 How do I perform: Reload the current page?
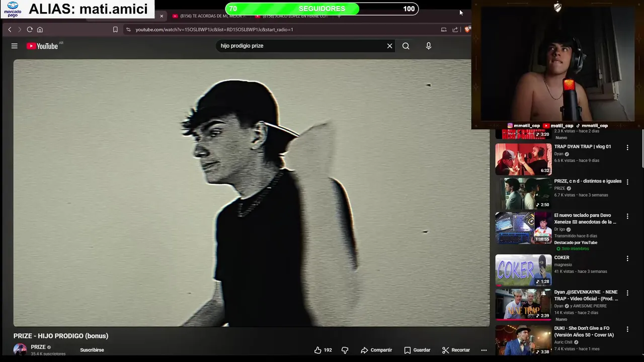(x=30, y=30)
